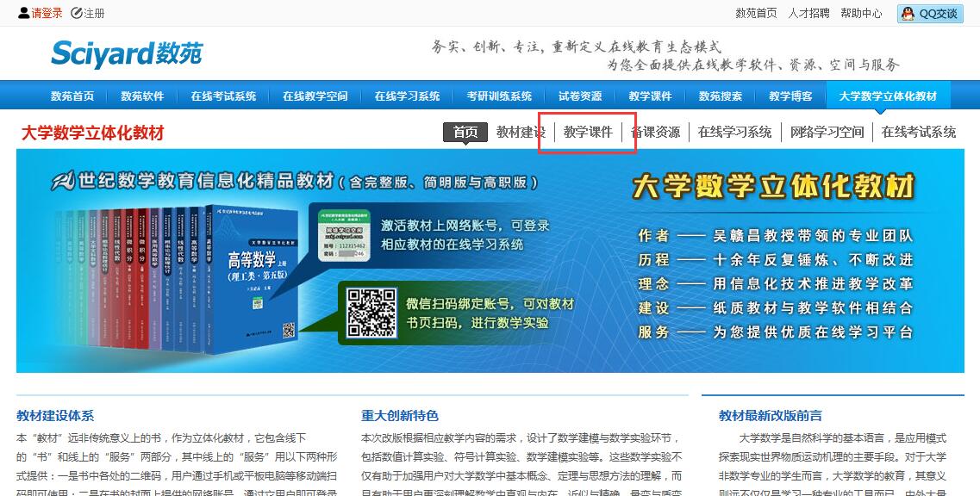Click the banner line starting 作者
Image resolution: width=980 pixels, height=496 pixels.
click(775, 235)
